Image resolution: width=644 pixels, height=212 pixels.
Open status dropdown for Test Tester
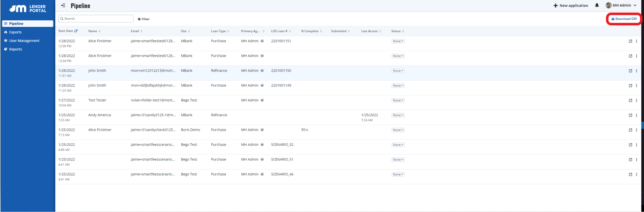click(398, 100)
